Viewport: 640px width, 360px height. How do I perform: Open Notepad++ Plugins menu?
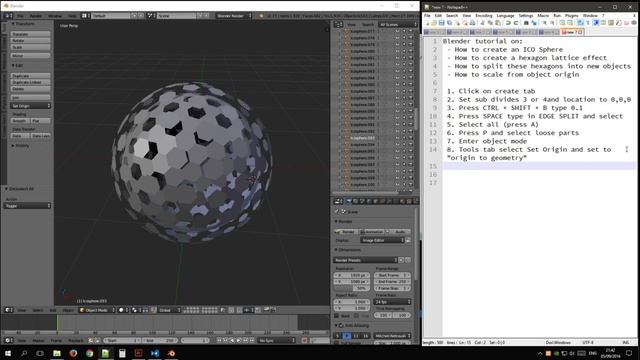571,16
